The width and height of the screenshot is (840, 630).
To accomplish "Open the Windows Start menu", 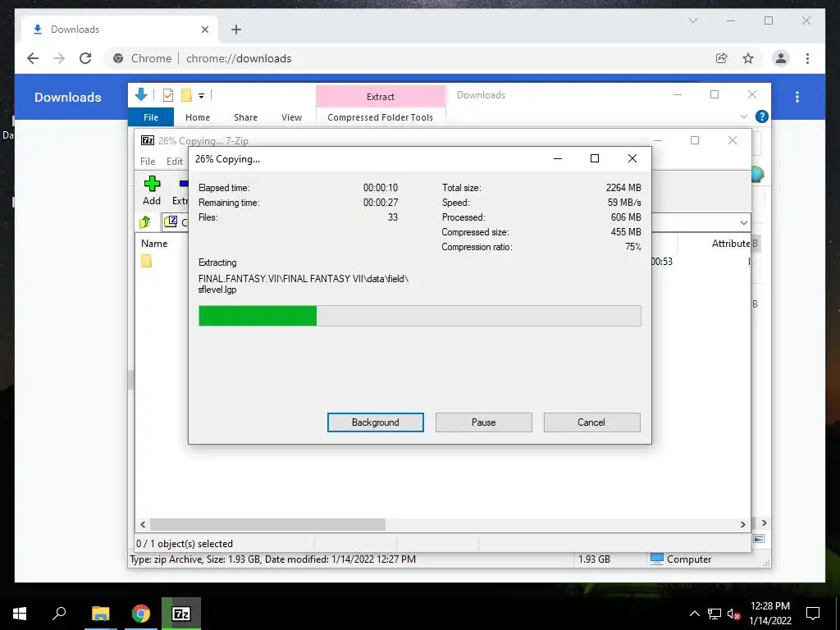I will coord(20,614).
